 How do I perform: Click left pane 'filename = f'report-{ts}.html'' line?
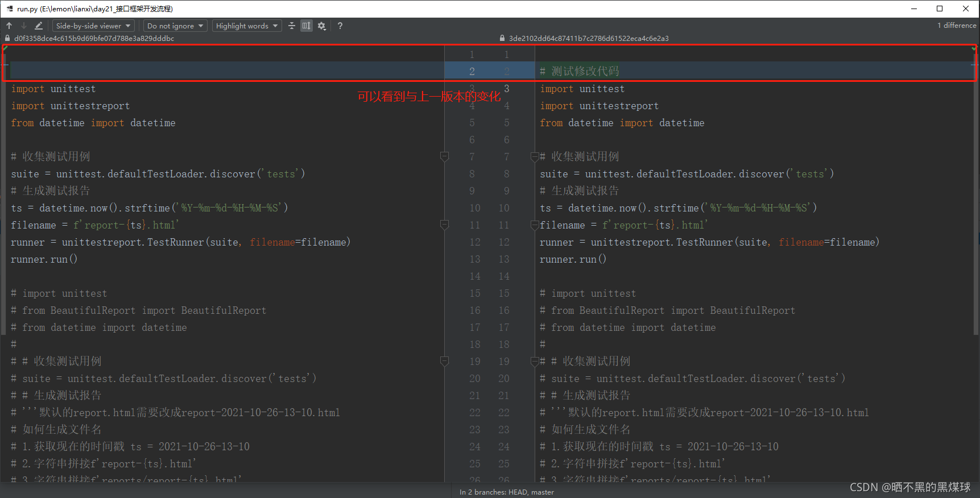[95, 225]
